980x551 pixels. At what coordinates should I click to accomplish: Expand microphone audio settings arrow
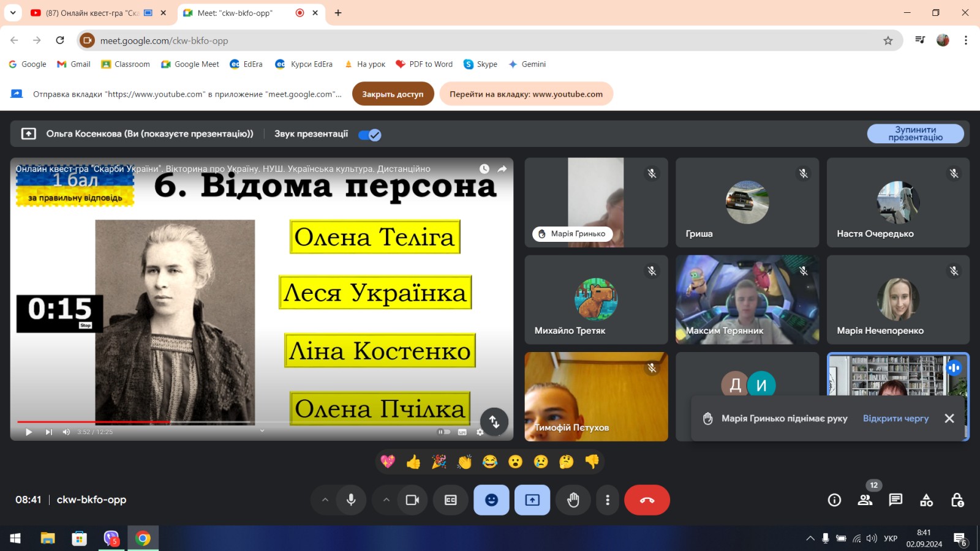(x=325, y=500)
